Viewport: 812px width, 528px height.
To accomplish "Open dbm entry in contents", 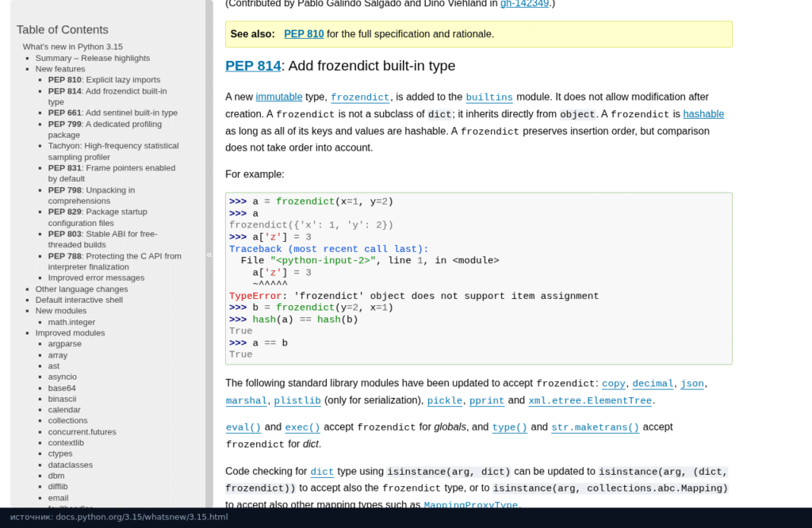I will tap(56, 476).
